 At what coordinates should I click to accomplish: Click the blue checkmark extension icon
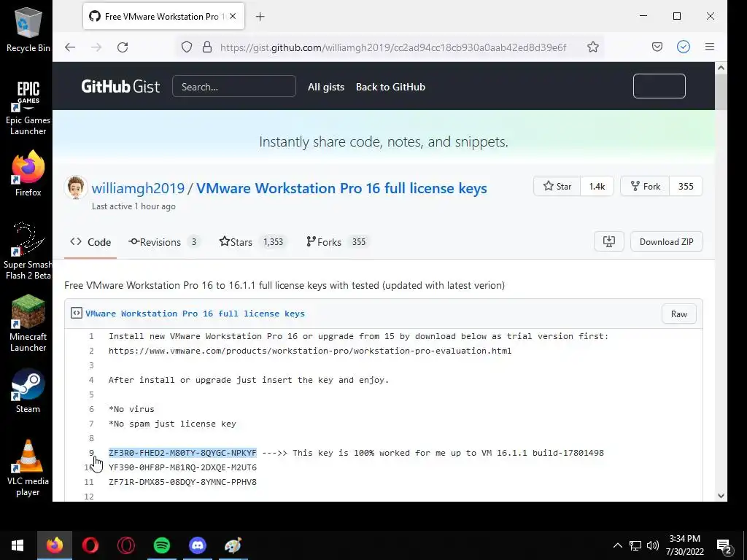683,47
